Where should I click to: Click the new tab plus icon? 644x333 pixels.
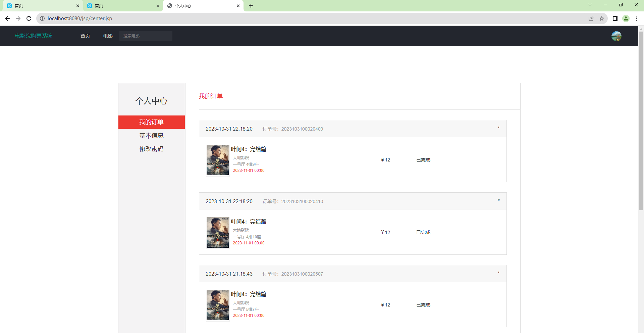coord(252,6)
